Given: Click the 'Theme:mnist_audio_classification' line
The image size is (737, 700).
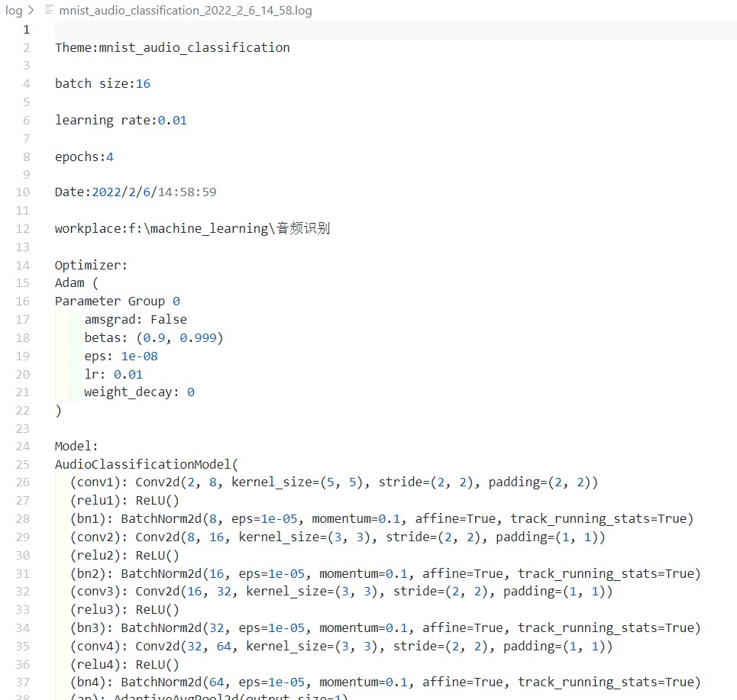Looking at the screenshot, I should point(172,48).
